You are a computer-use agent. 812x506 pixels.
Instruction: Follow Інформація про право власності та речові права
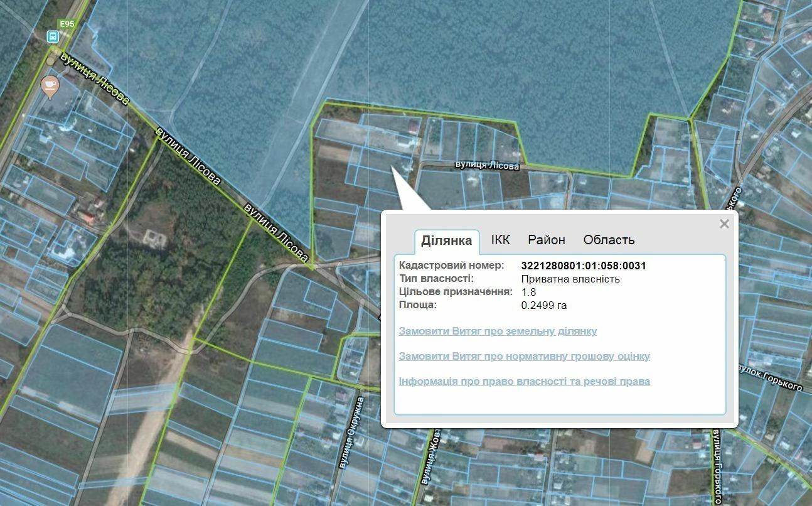pos(525,381)
